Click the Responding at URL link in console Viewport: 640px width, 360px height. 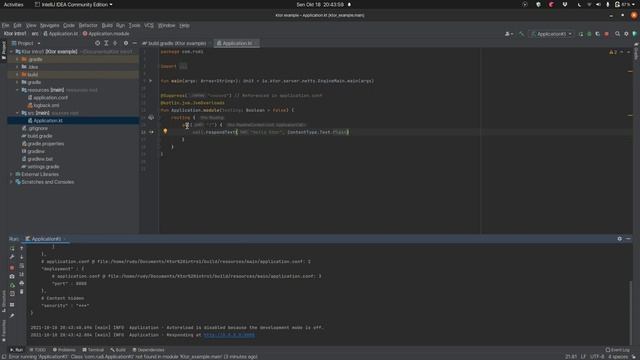tap(229, 335)
